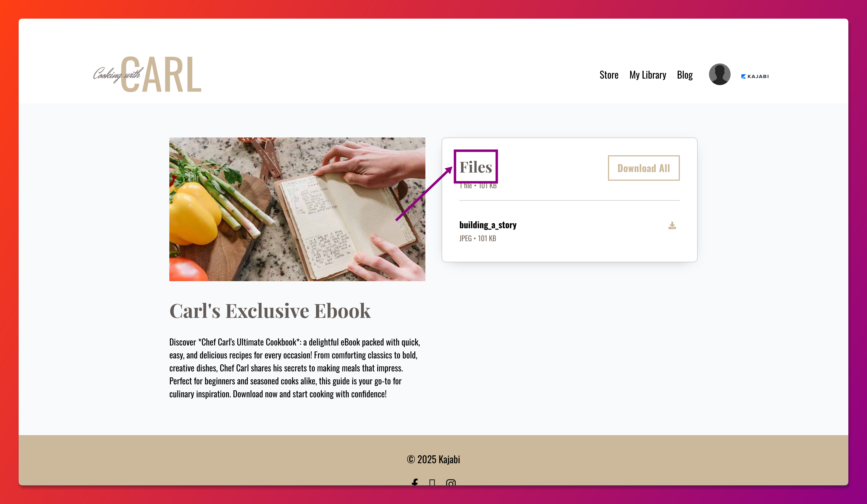Click the building_a_story file name
Image resolution: width=867 pixels, height=504 pixels.
pos(488,225)
